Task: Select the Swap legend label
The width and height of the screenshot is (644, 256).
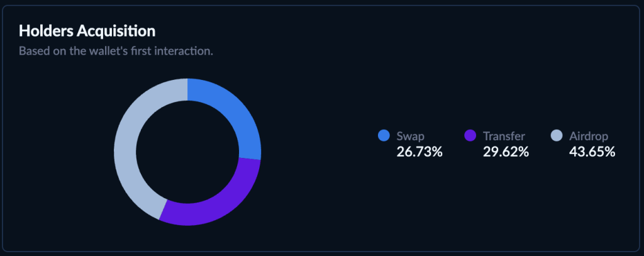Action: pyautogui.click(x=410, y=136)
